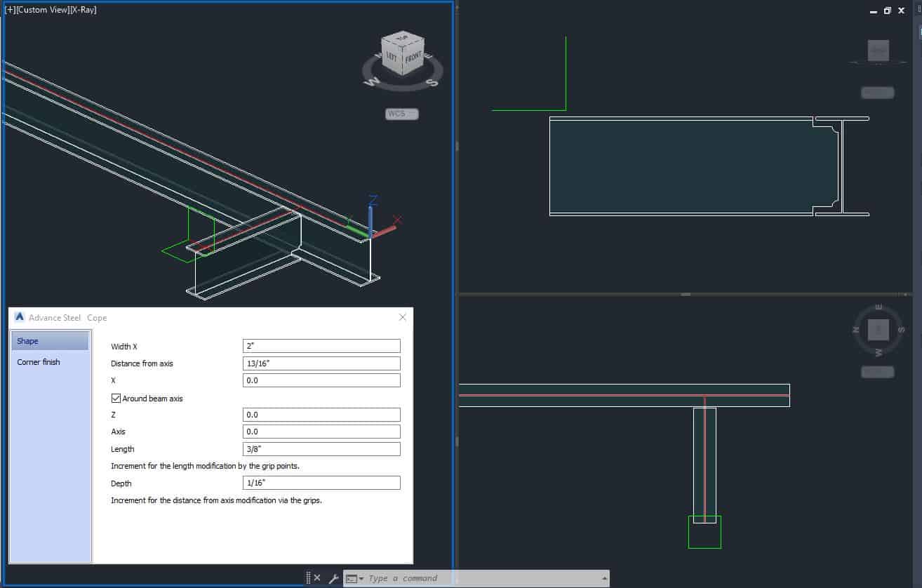
Task: Click the ViewCube face in bottom-right viewport
Action: tap(878, 330)
